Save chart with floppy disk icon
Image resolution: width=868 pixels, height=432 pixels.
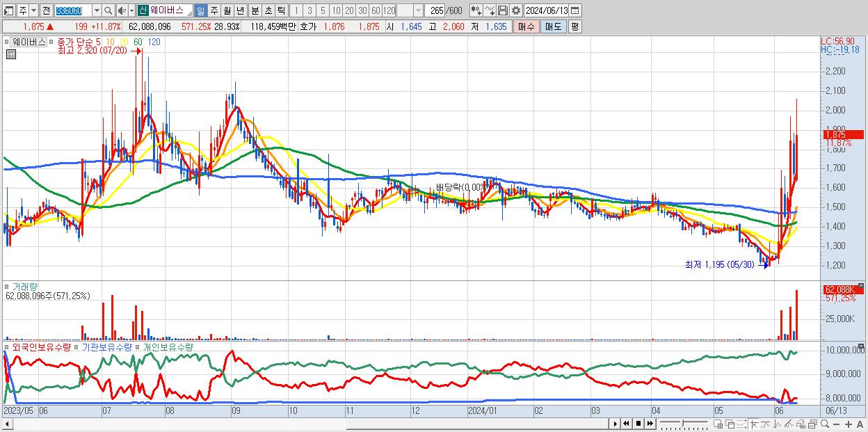(x=503, y=10)
